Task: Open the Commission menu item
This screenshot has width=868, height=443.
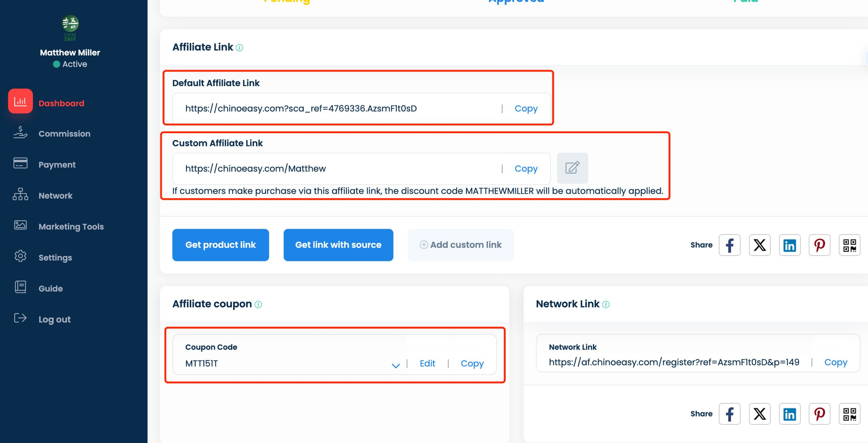Action: pos(64,134)
